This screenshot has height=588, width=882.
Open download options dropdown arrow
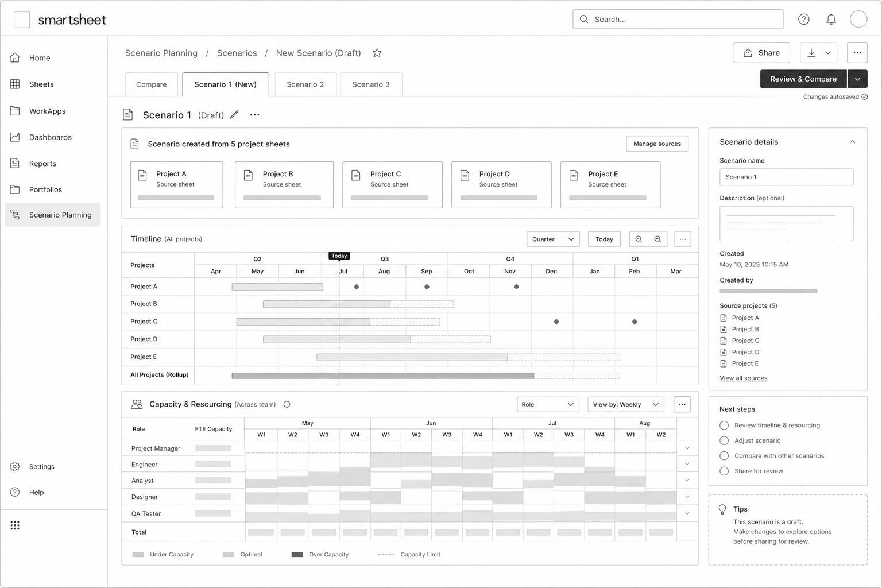click(x=828, y=53)
